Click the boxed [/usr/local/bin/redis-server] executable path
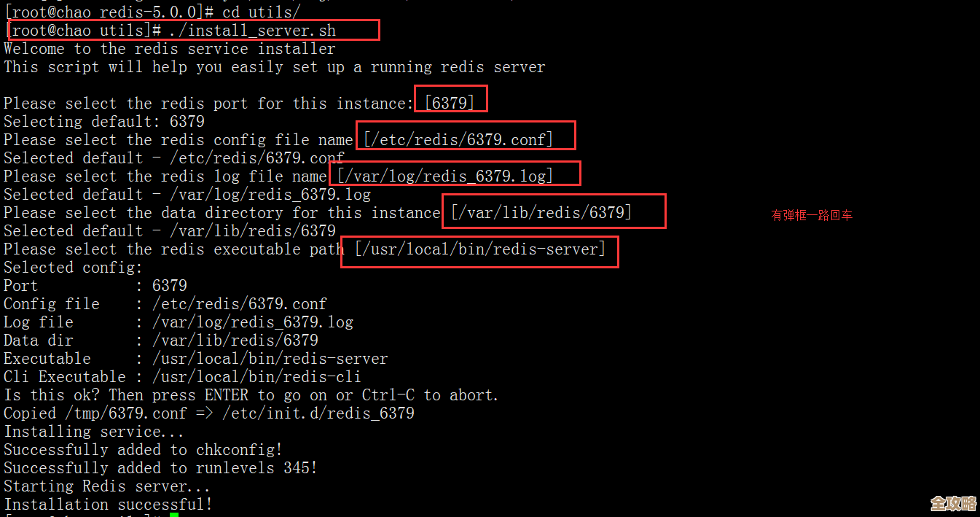The width and height of the screenshot is (980, 517). pyautogui.click(x=480, y=249)
